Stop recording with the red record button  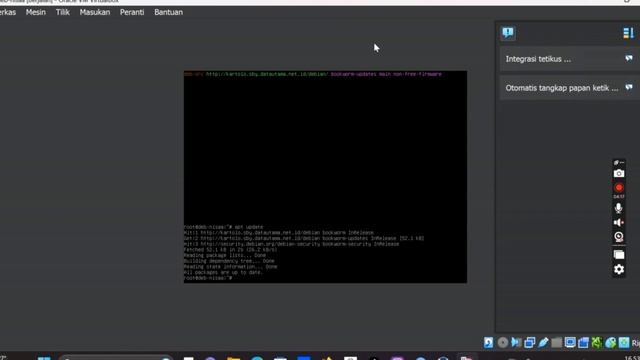(x=619, y=188)
